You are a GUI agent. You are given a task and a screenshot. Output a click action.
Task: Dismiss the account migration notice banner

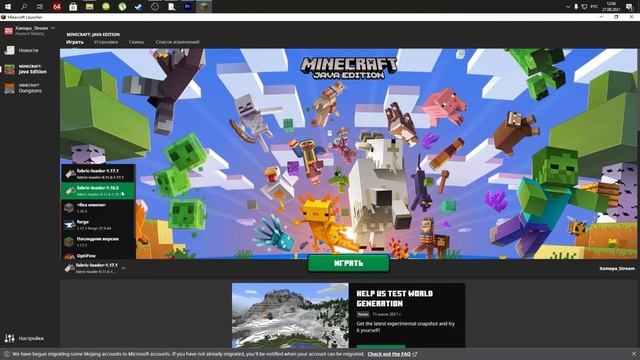tap(634, 354)
